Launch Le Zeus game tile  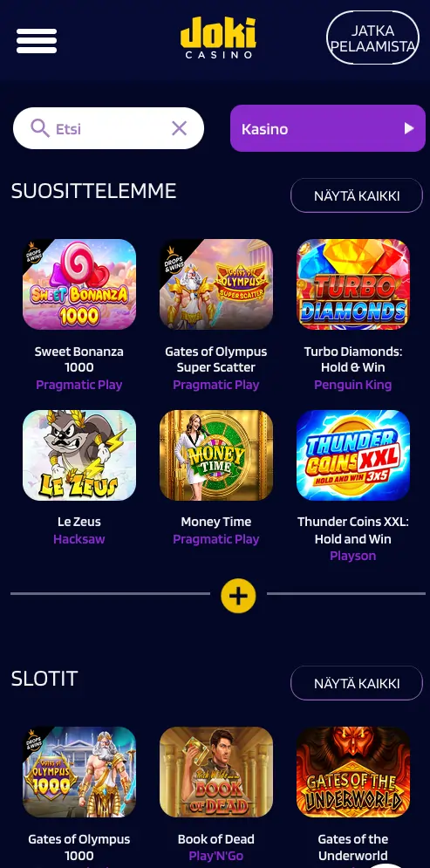(79, 455)
